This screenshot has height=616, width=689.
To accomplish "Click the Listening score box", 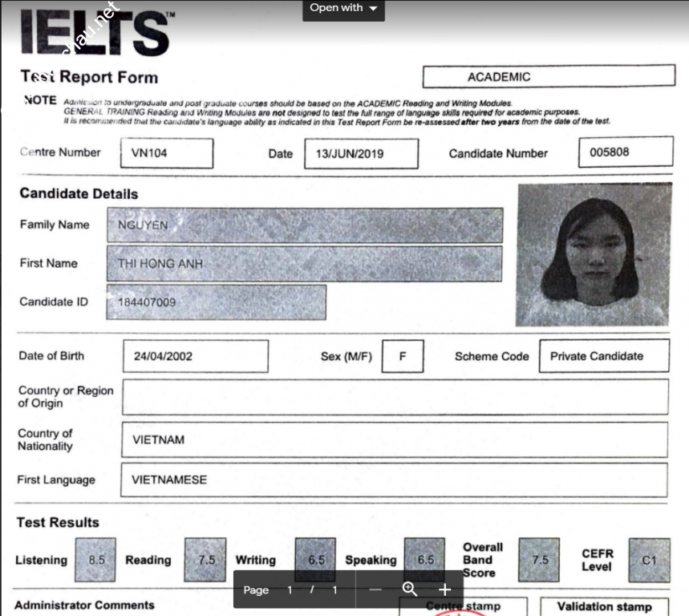I will tap(96, 560).
